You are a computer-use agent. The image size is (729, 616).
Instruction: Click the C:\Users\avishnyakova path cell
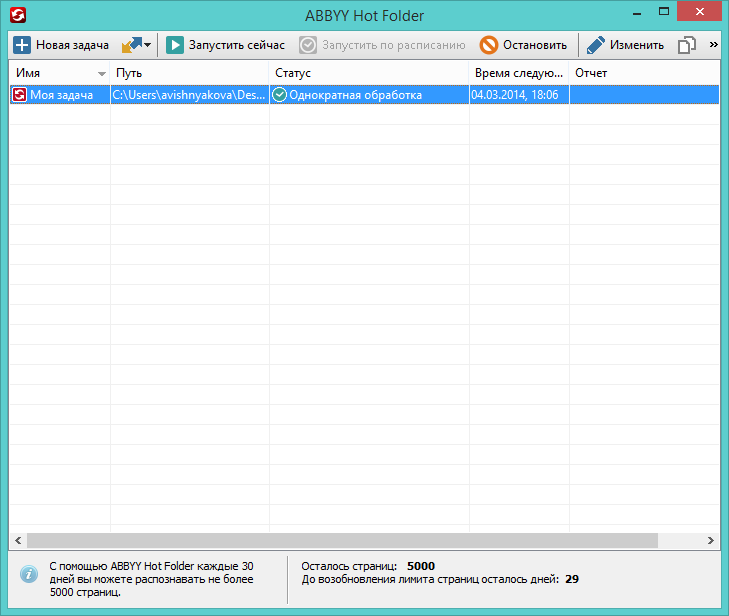click(x=190, y=95)
